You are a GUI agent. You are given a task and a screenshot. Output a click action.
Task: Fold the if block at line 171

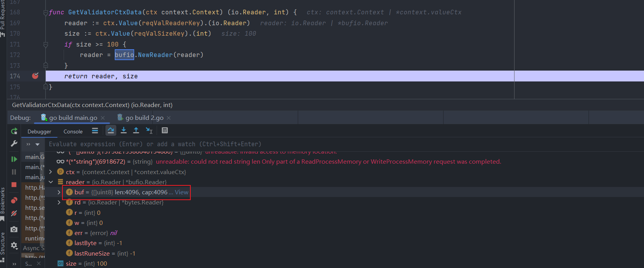(46, 45)
